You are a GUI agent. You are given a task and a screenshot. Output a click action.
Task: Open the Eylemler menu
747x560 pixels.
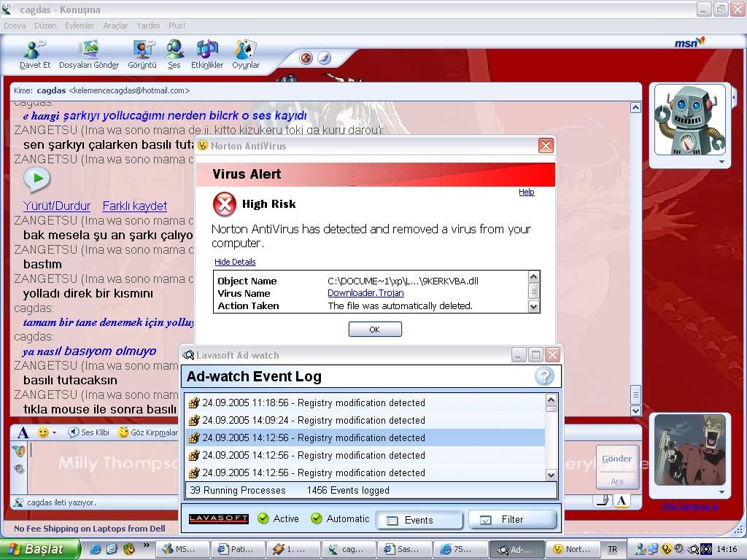click(x=80, y=26)
